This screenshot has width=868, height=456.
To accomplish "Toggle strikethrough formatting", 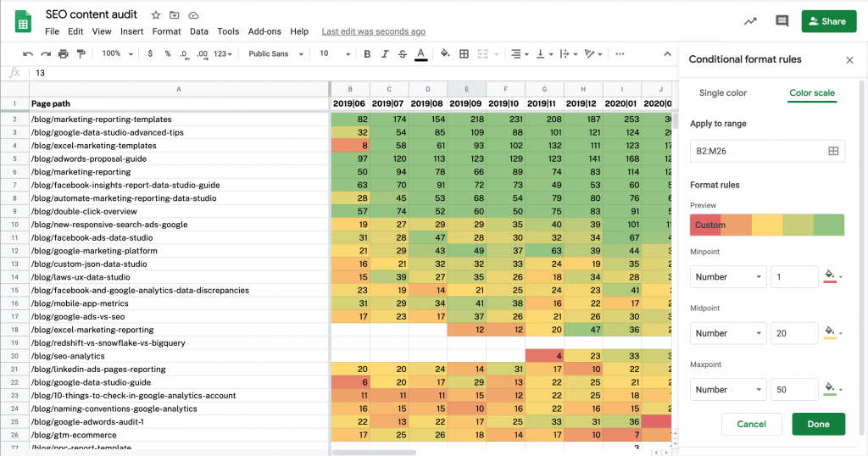I will [403, 53].
